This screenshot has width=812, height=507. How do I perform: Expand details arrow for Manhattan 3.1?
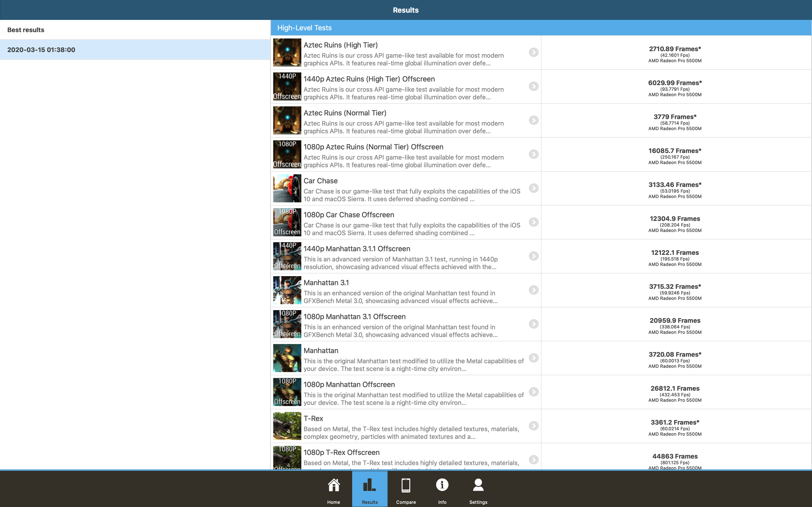(534, 290)
